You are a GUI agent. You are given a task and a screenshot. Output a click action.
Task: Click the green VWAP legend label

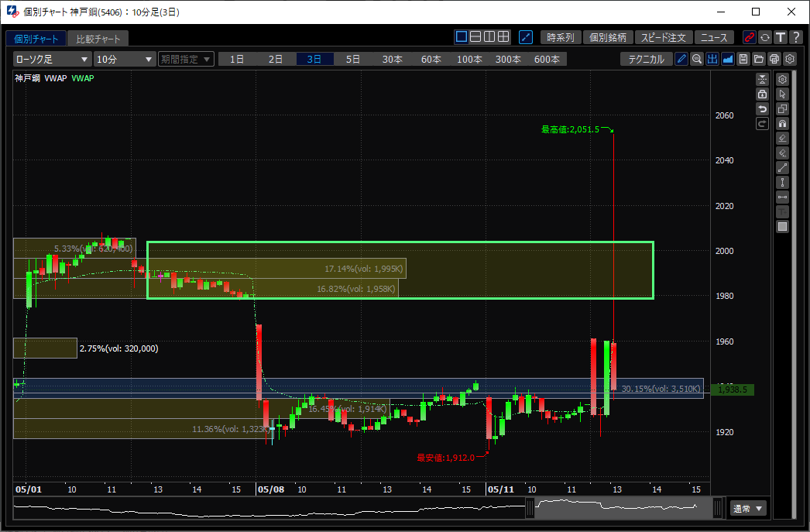(83, 78)
